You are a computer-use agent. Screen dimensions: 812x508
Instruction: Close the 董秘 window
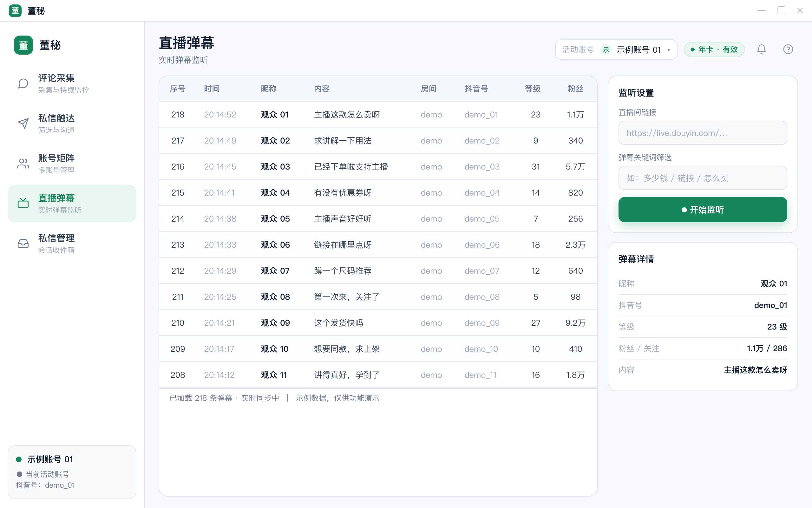pos(800,10)
